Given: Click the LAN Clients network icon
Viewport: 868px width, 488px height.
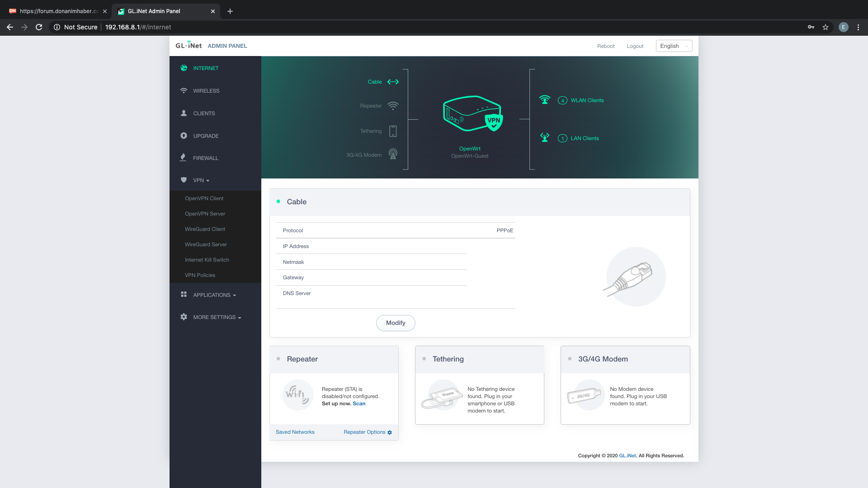Looking at the screenshot, I should click(545, 137).
